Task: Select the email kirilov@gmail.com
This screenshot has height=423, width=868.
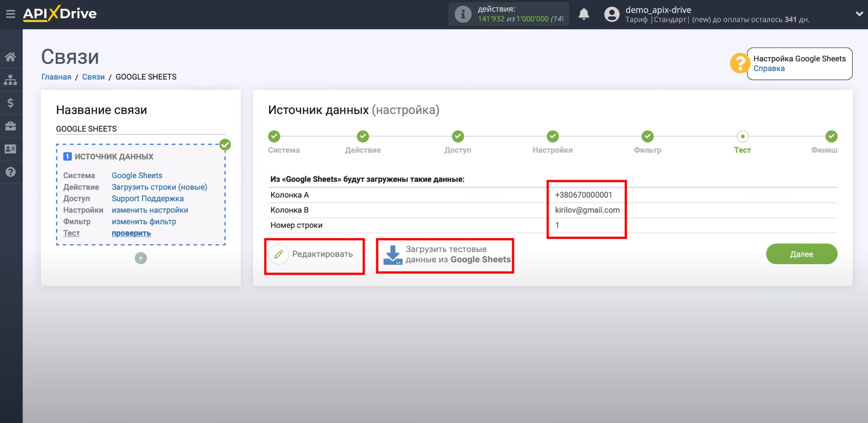Action: point(587,210)
